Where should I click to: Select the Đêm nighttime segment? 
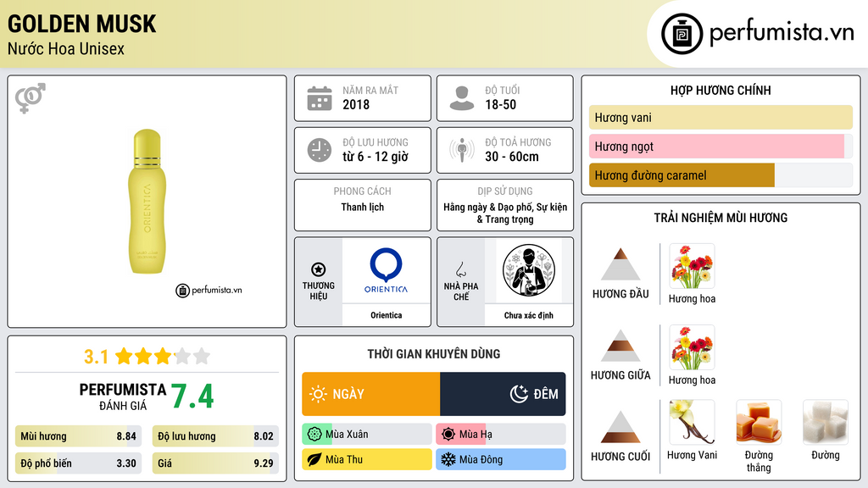503,394
